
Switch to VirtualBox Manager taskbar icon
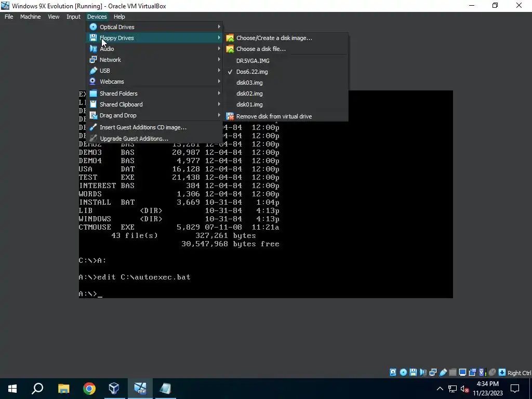coord(114,389)
